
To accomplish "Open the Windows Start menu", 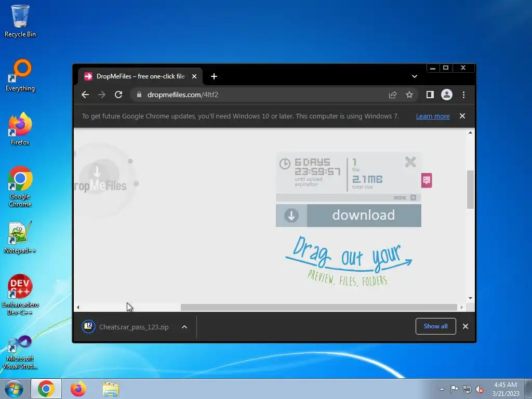I will tap(14, 389).
